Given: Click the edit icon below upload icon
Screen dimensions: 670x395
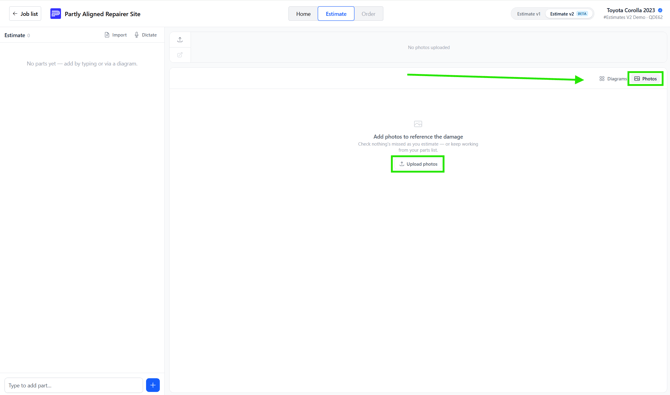Looking at the screenshot, I should click(180, 55).
